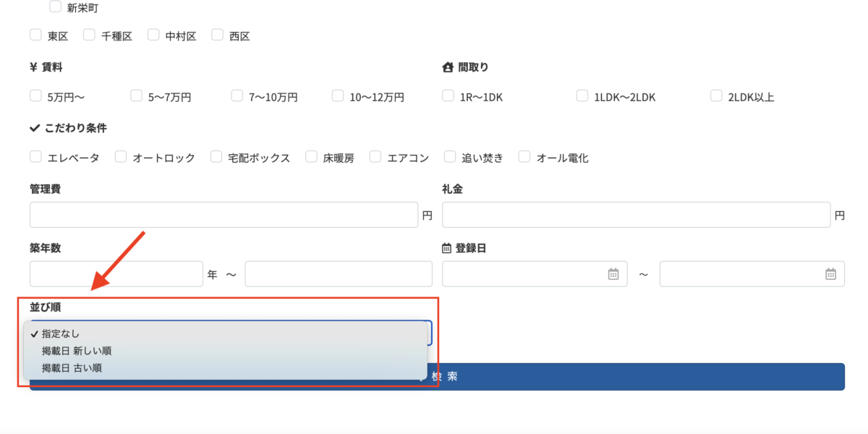The image size is (868, 434).
Task: Click the ¥ icon beside 賃料 heading
Action: (x=33, y=67)
